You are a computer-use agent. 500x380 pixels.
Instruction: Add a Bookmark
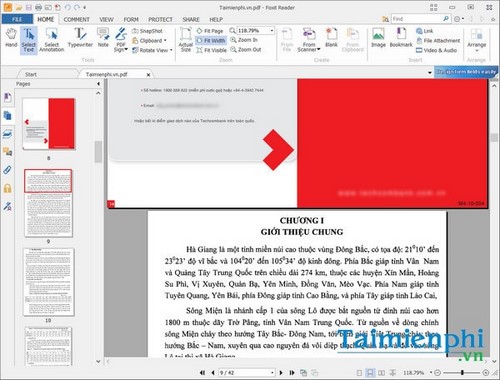tap(401, 38)
